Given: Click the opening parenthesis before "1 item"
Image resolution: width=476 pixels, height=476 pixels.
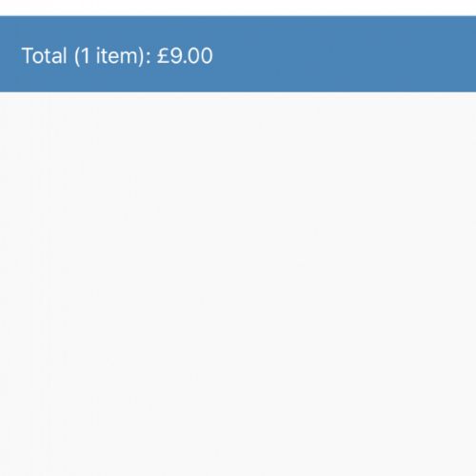Looking at the screenshot, I should click(77, 56).
